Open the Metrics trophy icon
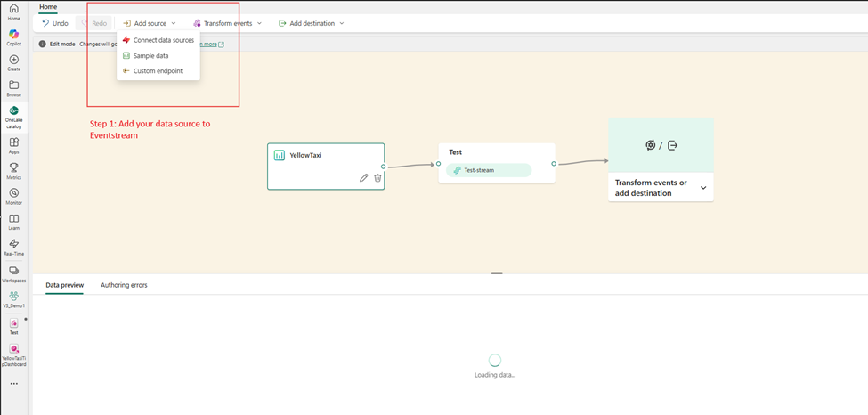This screenshot has width=868, height=415. point(13,170)
